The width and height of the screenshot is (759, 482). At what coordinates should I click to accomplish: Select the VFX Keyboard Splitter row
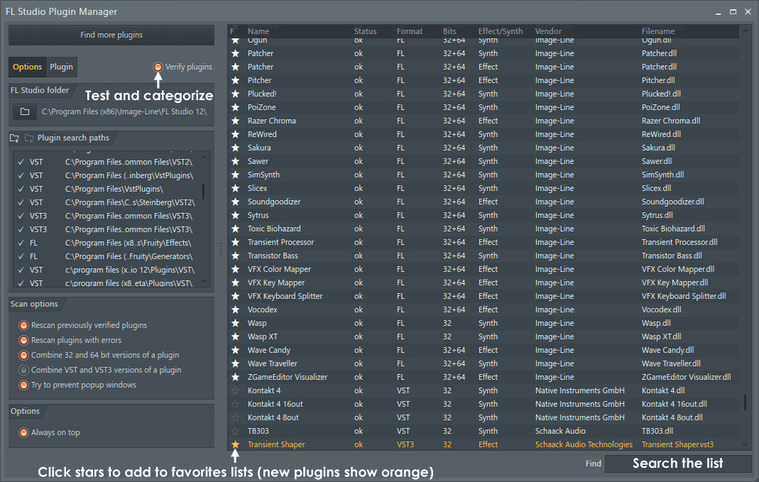tap(483, 296)
